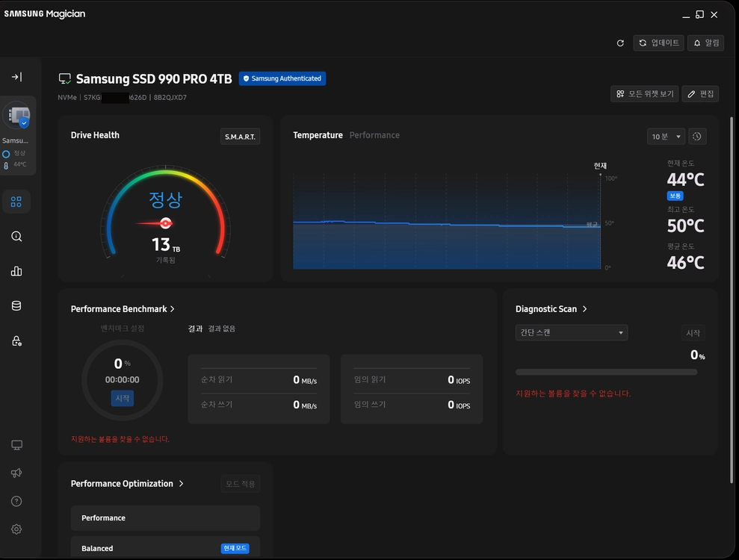The width and height of the screenshot is (739, 560).
Task: Click the 벤치마크 설정 label
Action: tap(123, 329)
